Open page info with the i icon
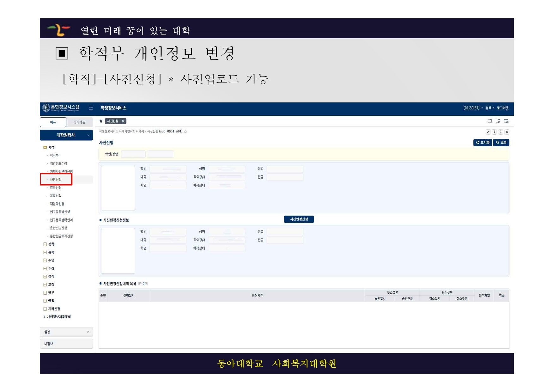 pos(494,132)
